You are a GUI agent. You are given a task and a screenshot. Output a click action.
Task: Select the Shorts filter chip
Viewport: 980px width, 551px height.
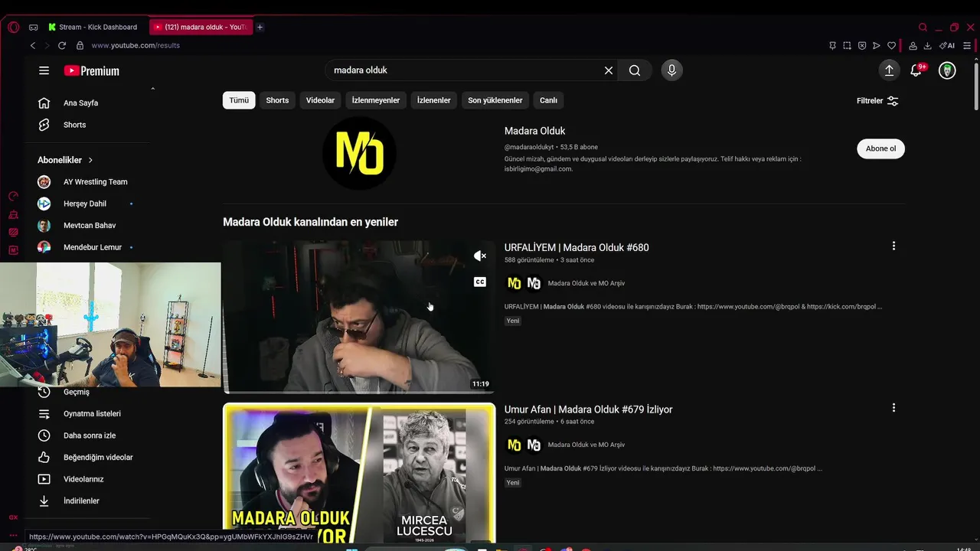coord(277,100)
